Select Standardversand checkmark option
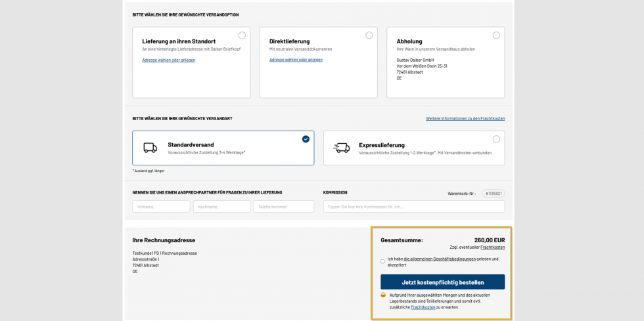 [306, 139]
